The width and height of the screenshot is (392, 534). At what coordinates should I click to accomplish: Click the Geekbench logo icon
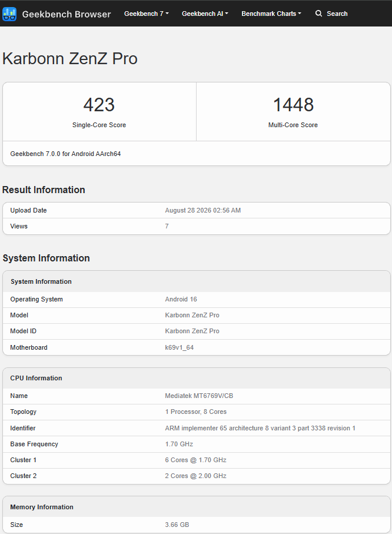coord(9,14)
